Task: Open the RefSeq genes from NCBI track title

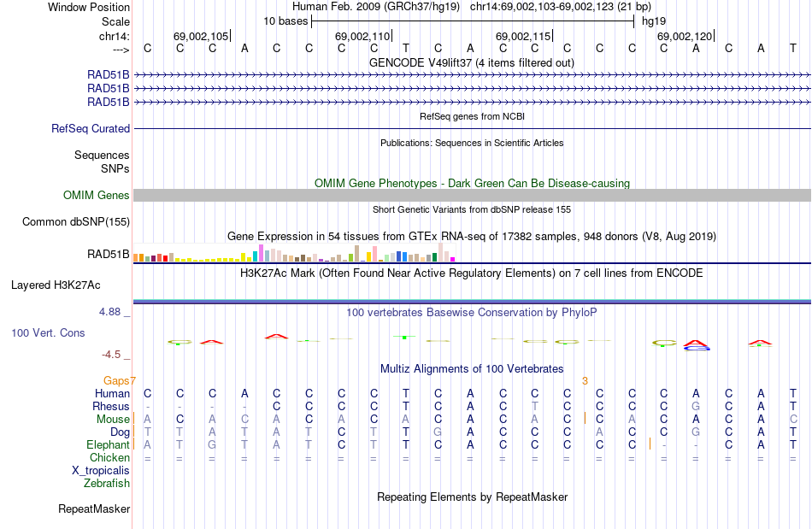Action: [x=472, y=116]
